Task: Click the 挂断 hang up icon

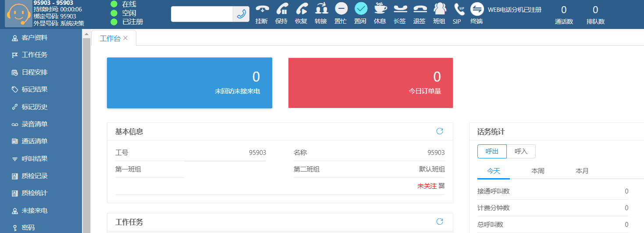Action: 262,9
